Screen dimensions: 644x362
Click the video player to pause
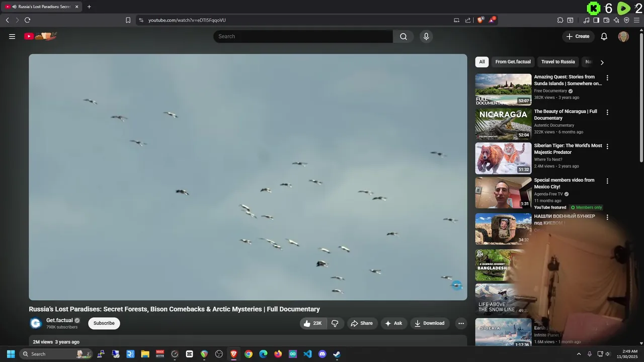click(248, 177)
